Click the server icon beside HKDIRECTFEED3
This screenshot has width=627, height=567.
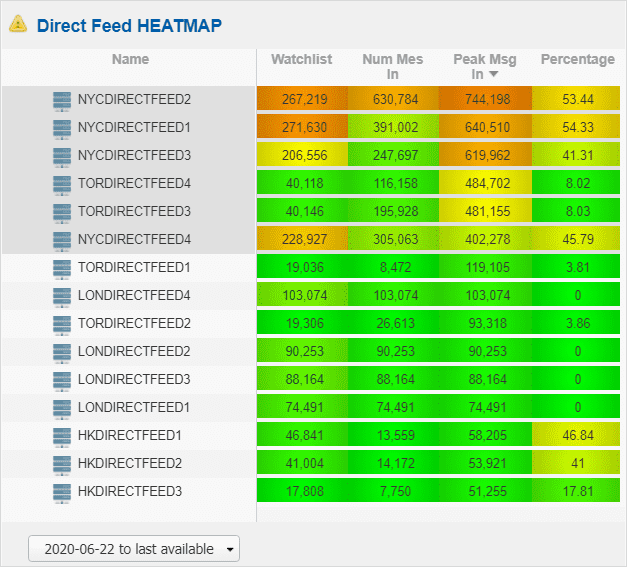[x=62, y=492]
